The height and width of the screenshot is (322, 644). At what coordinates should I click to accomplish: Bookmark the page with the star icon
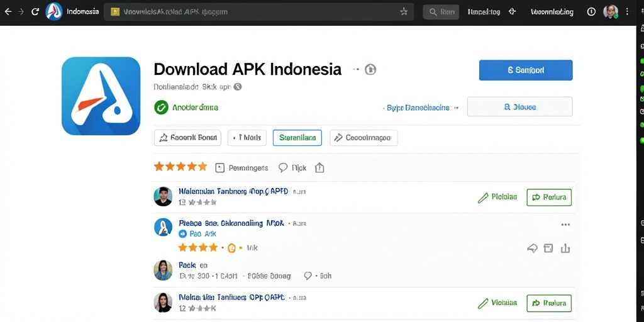(404, 12)
